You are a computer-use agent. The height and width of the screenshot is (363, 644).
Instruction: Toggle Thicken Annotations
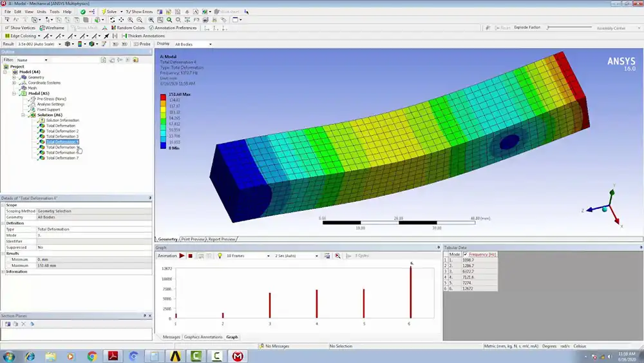click(x=144, y=35)
